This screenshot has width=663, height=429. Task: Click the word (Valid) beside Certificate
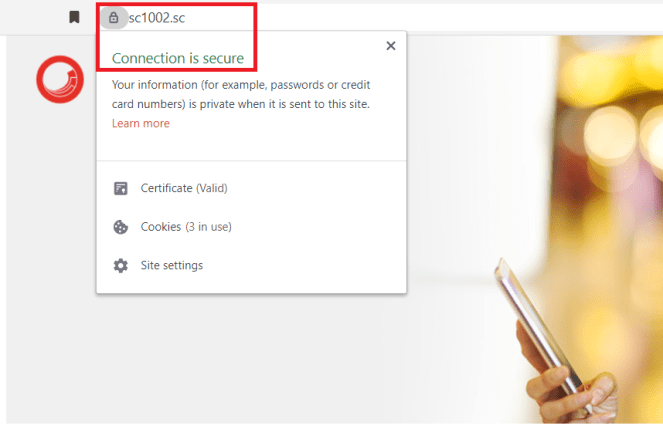click(x=212, y=188)
